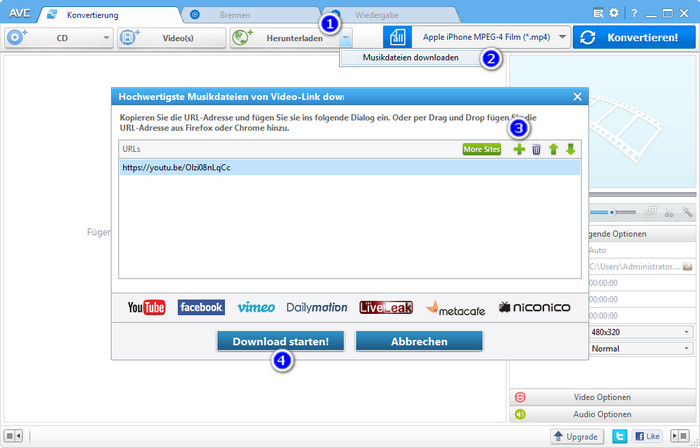
Task: Open the log/list icon in title bar
Action: (598, 13)
